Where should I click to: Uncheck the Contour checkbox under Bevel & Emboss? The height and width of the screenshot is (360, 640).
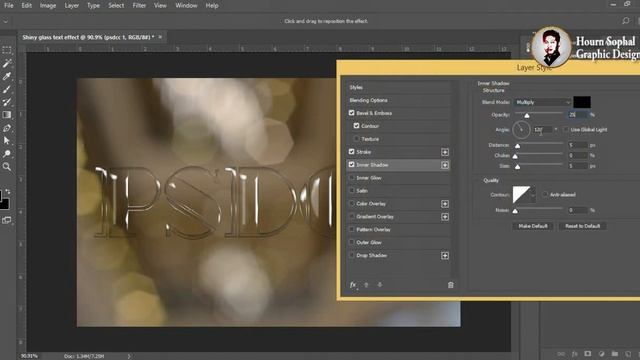tap(356, 126)
